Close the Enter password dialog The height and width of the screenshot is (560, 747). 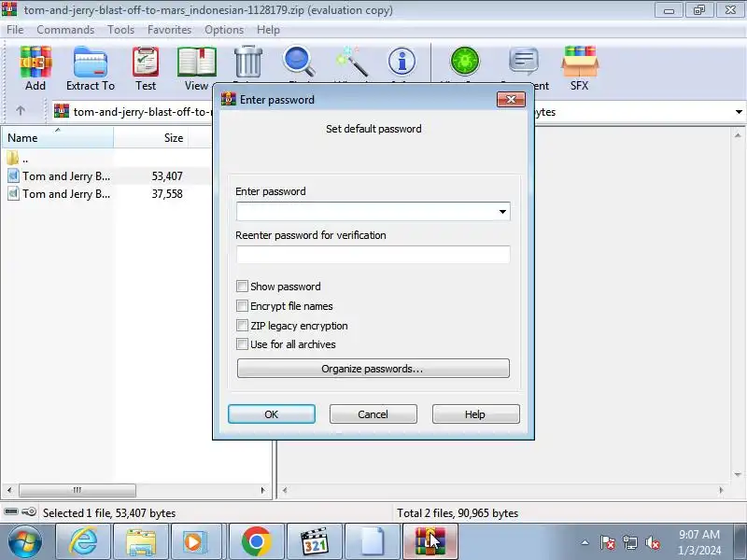511,99
